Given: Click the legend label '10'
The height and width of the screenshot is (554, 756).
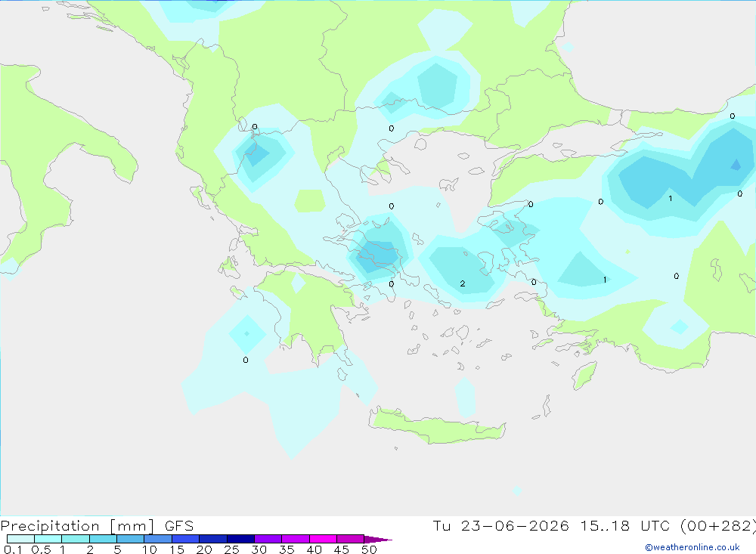Looking at the screenshot, I should [149, 549].
